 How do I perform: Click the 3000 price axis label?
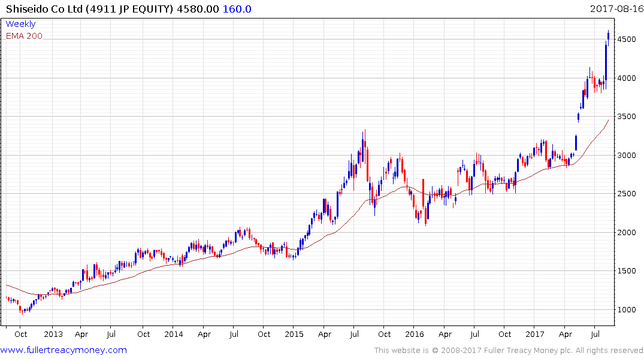627,155
